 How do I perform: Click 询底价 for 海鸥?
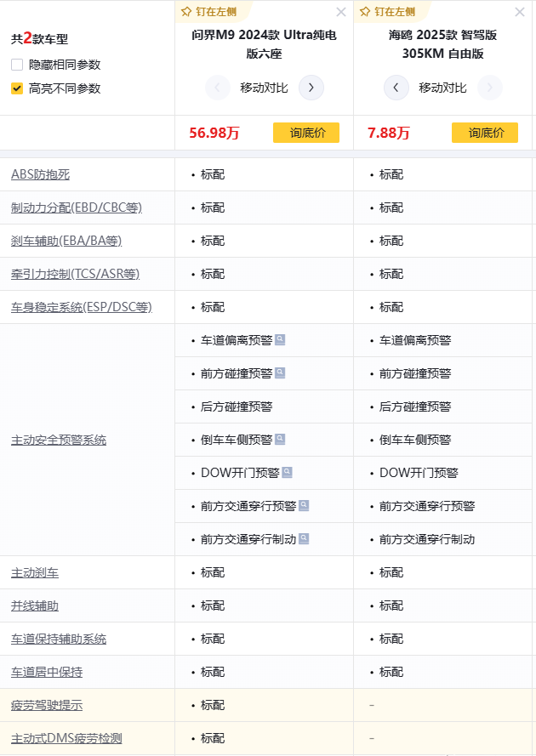pyautogui.click(x=485, y=133)
